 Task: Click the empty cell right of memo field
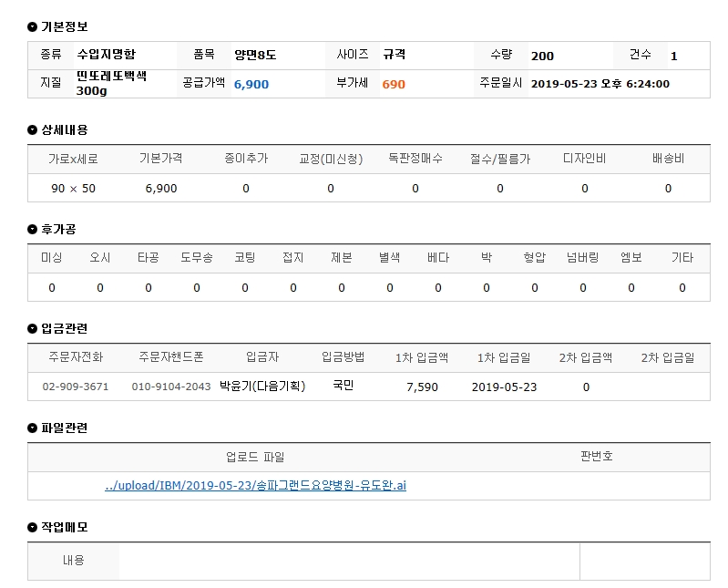point(644,561)
